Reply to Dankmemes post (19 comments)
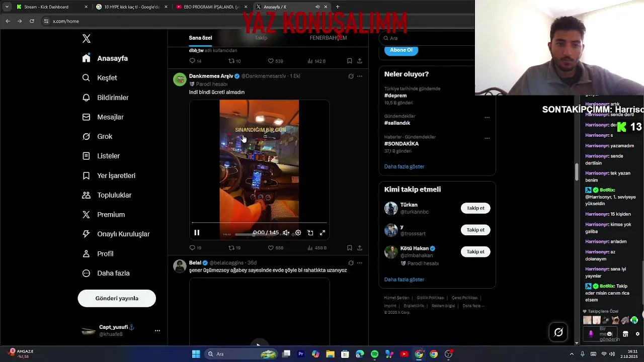 195,248
